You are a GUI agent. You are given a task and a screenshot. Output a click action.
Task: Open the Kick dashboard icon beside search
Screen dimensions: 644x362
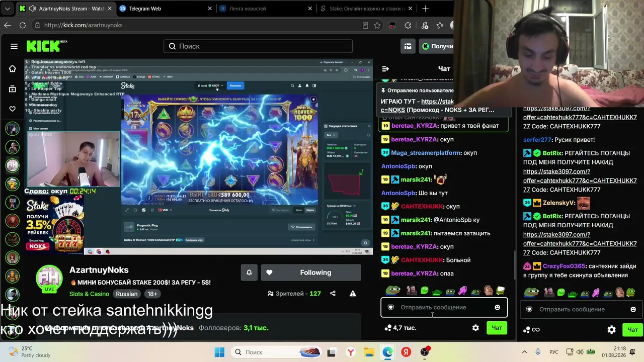click(408, 46)
